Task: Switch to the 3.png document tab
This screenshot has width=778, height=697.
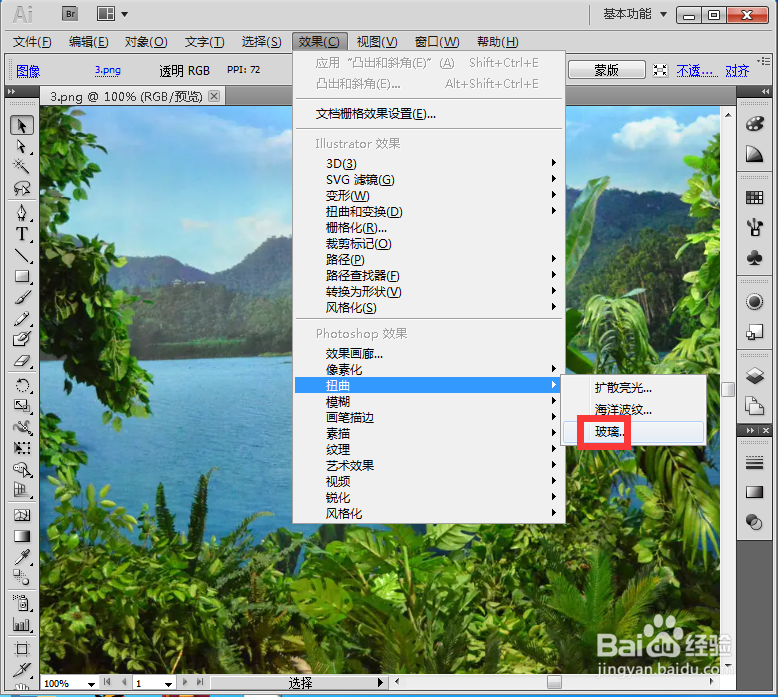Action: click(x=126, y=96)
